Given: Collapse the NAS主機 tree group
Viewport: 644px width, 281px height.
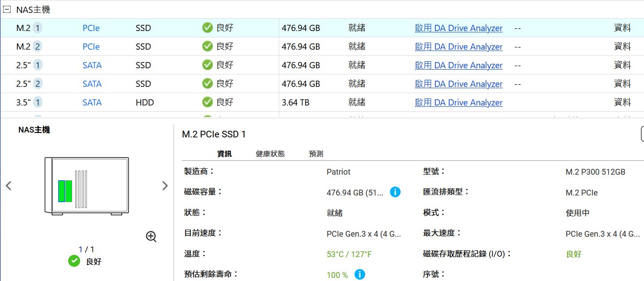Looking at the screenshot, I should pos(7,10).
